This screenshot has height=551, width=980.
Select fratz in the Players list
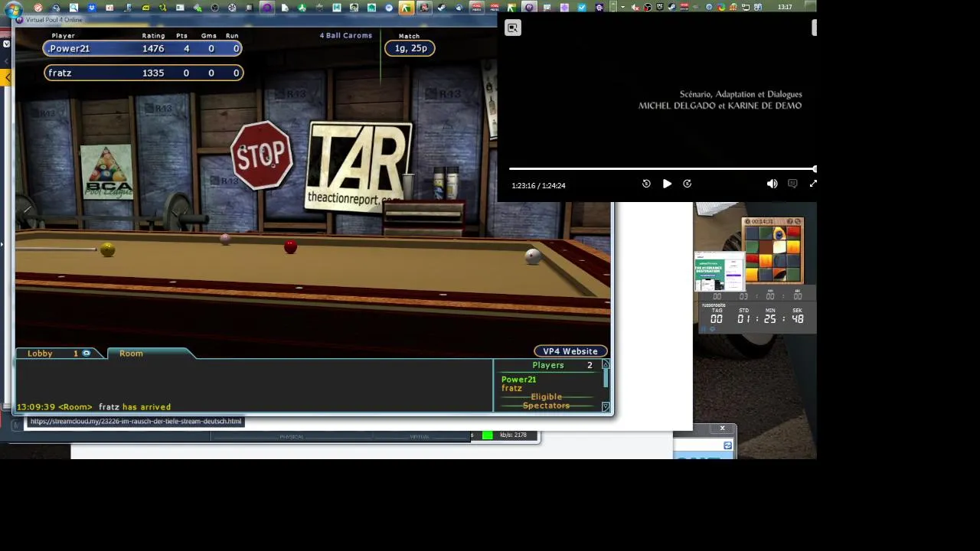click(511, 388)
